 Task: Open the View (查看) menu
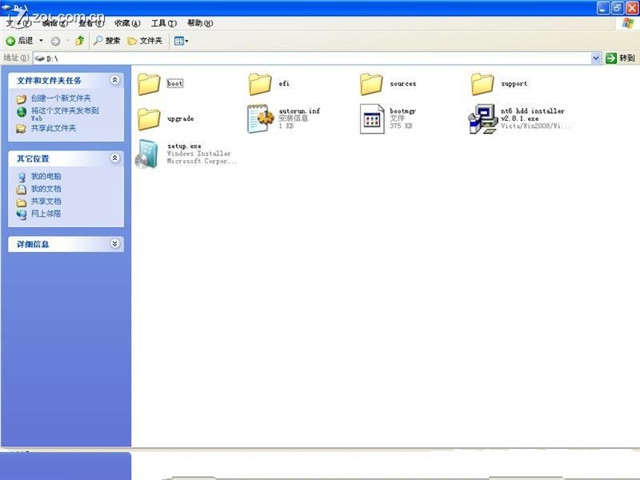click(x=91, y=23)
